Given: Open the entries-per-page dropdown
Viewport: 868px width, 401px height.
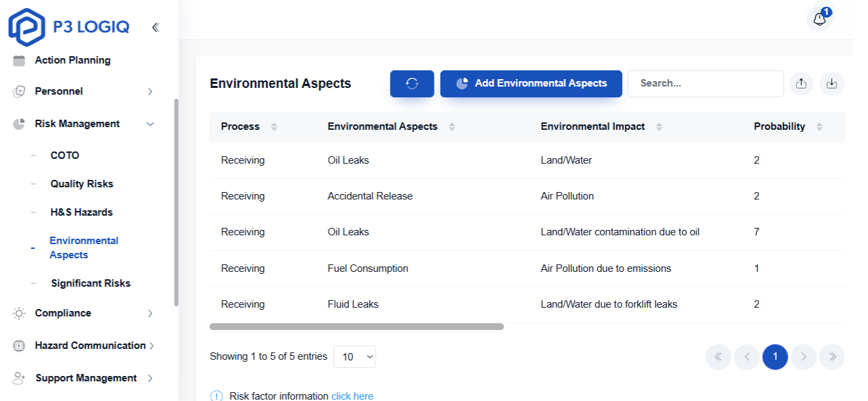Looking at the screenshot, I should 355,356.
